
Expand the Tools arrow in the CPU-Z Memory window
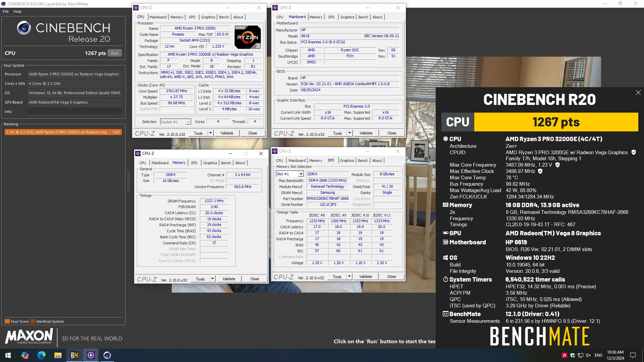click(x=213, y=279)
